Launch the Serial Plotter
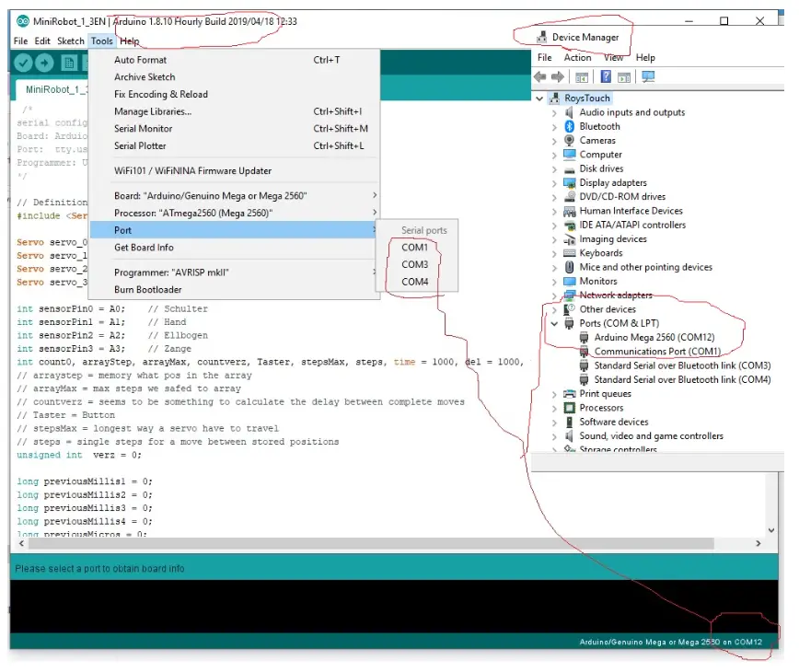Screen dimensions: 799x672 235,145
